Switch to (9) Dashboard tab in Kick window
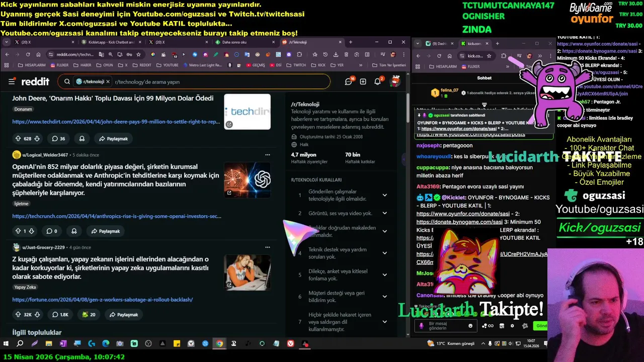The width and height of the screenshot is (644, 362). pyautogui.click(x=440, y=44)
